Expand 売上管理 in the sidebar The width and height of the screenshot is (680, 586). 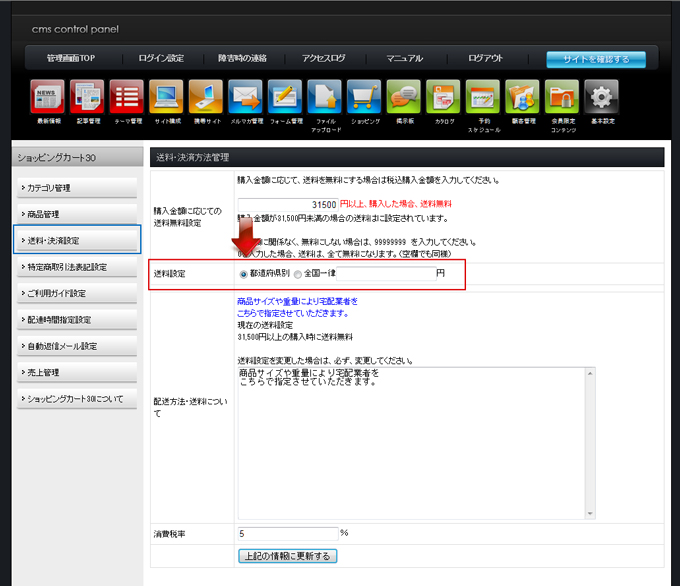click(77, 372)
